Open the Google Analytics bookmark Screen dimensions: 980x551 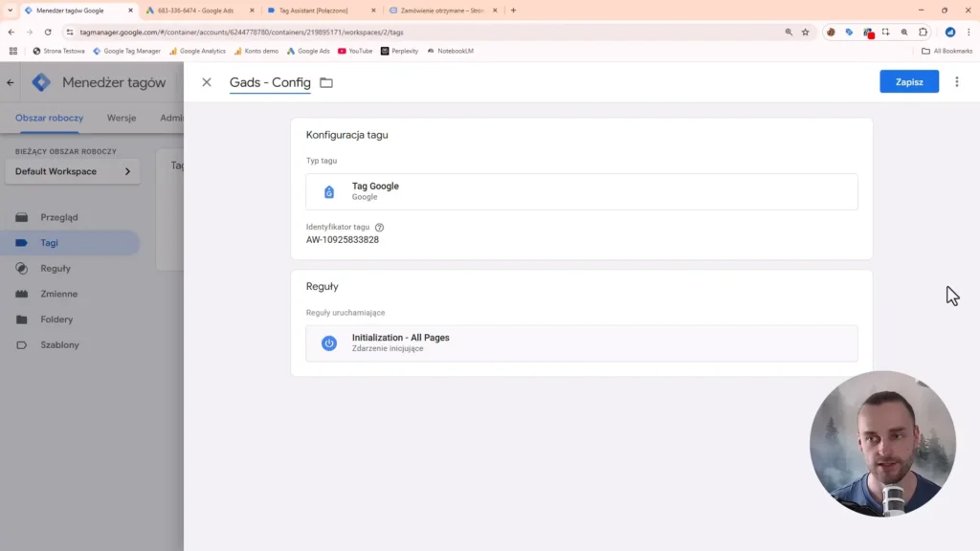pyautogui.click(x=197, y=52)
